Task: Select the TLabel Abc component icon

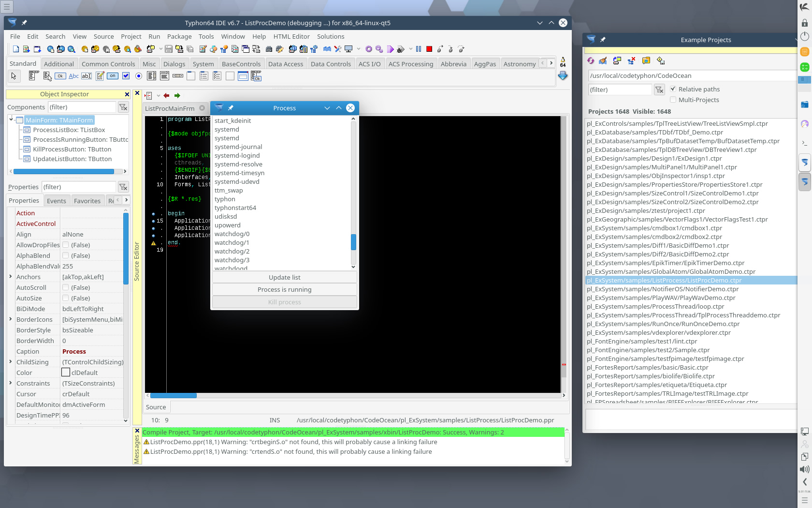Action: pyautogui.click(x=73, y=76)
